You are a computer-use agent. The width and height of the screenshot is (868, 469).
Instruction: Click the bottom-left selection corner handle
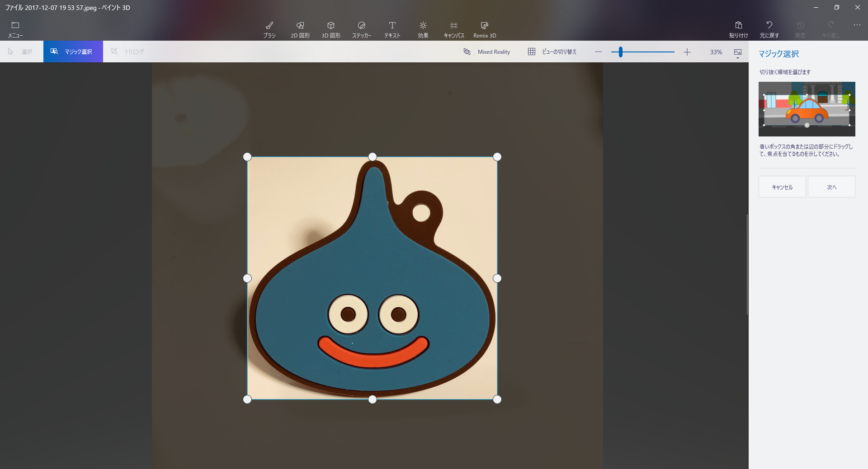(247, 399)
